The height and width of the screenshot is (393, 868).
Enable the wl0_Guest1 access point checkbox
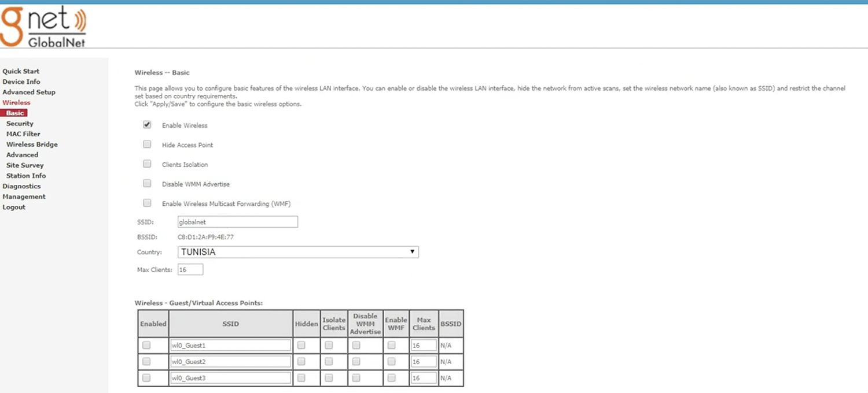pos(146,345)
